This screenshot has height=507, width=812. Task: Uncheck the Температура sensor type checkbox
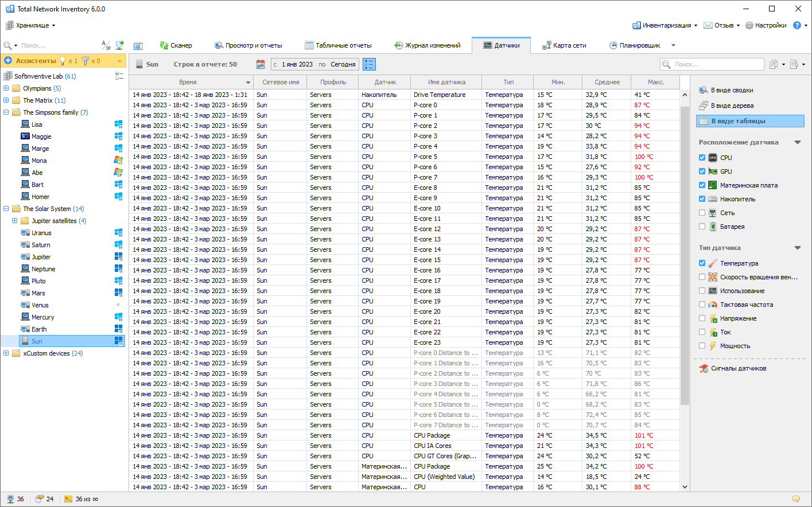[702, 263]
